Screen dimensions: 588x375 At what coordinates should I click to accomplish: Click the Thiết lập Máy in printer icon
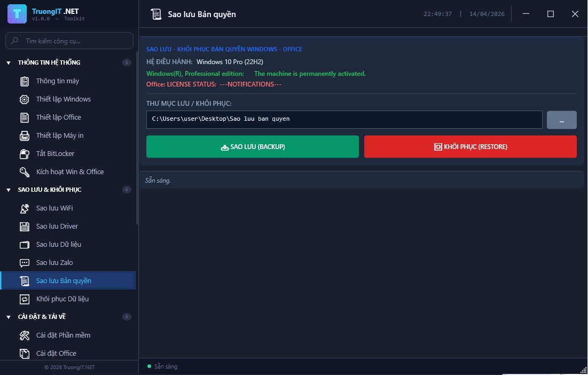[25, 136]
